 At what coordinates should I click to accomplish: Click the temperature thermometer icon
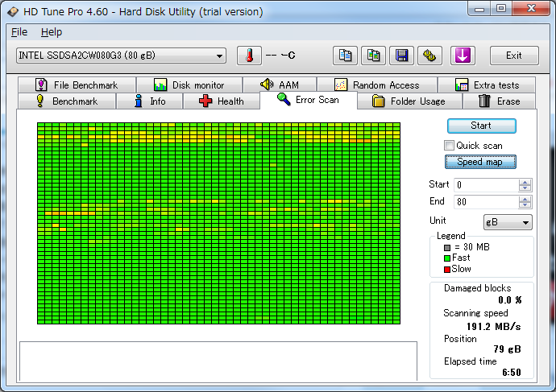[x=249, y=56]
